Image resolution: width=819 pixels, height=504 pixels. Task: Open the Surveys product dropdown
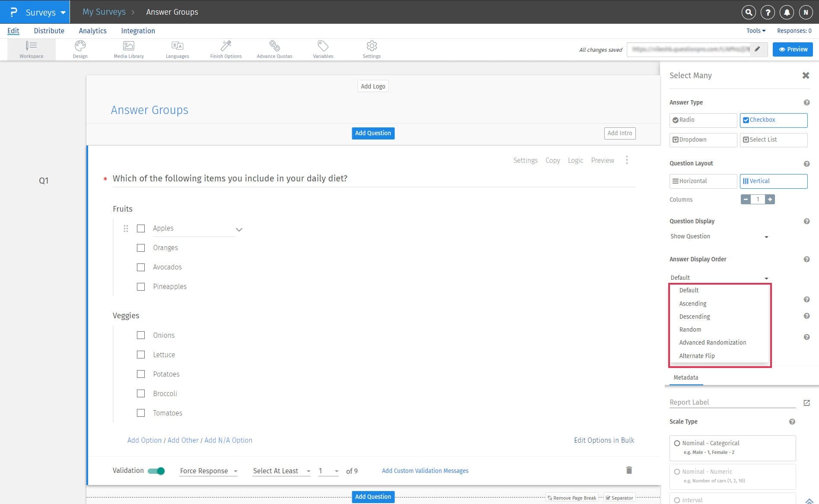coord(35,12)
